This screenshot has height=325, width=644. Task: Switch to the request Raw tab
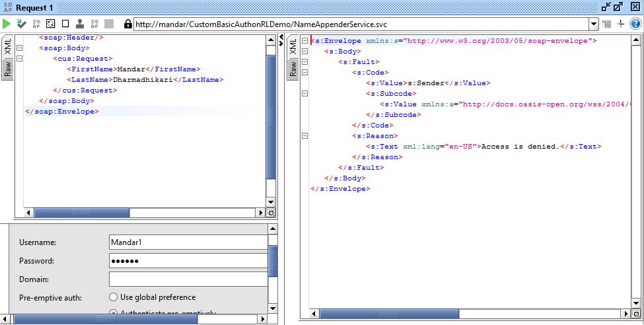(x=8, y=69)
